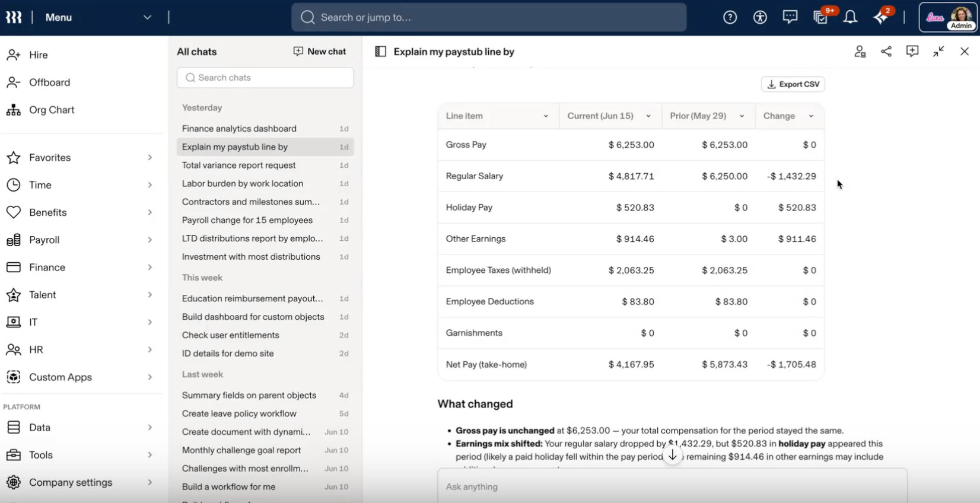Image resolution: width=980 pixels, height=503 pixels.
Task: Open the notifications bell icon
Action: click(x=850, y=17)
